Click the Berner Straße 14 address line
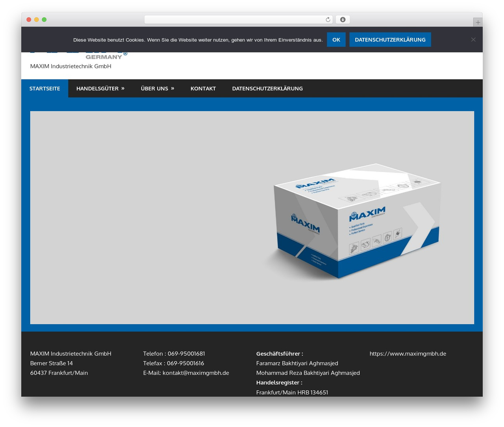The height and width of the screenshot is (427, 504). click(x=52, y=363)
